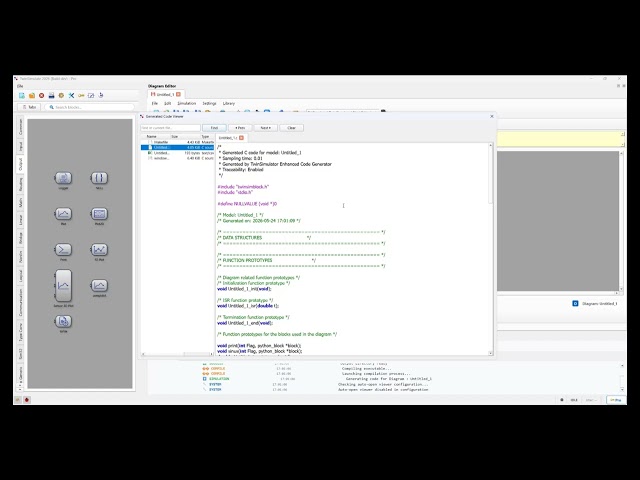Click the last main toolbar icon
Image resolution: width=640 pixels, height=480 pixels.
point(101,96)
